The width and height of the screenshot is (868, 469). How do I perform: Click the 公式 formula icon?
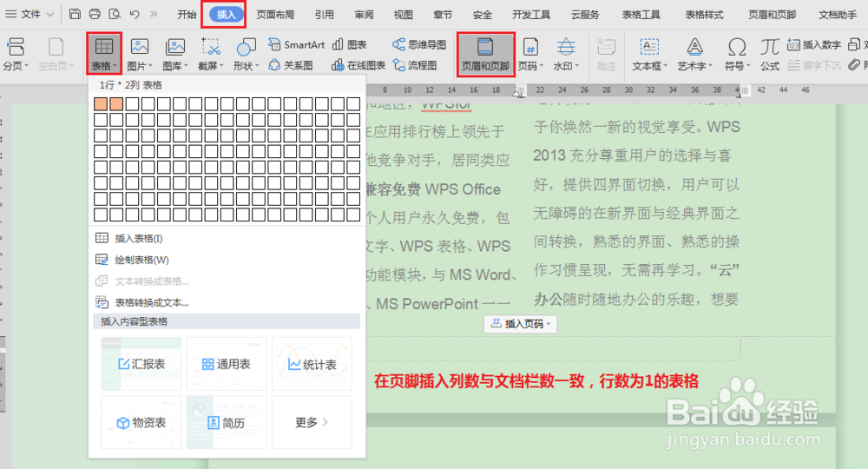pos(769,54)
